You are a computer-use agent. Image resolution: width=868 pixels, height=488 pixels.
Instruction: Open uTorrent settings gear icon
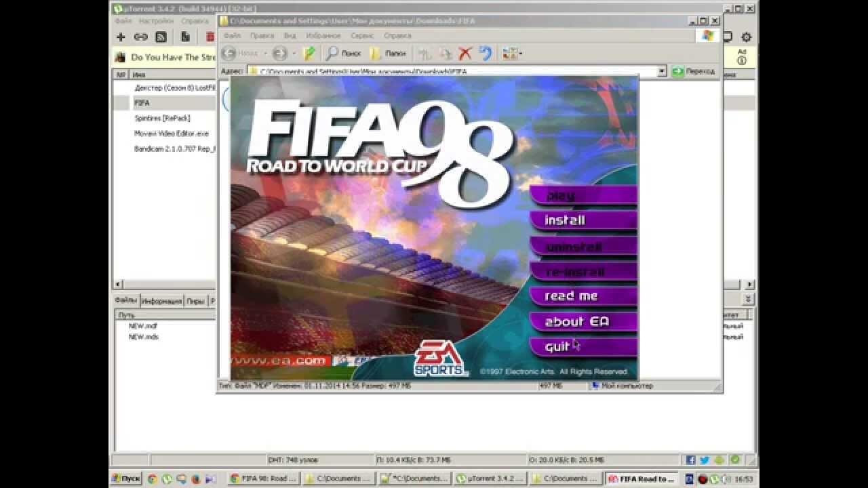click(746, 37)
